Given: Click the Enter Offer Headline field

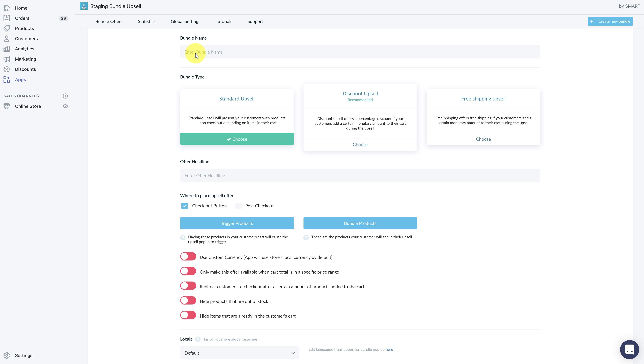Looking at the screenshot, I should point(360,175).
